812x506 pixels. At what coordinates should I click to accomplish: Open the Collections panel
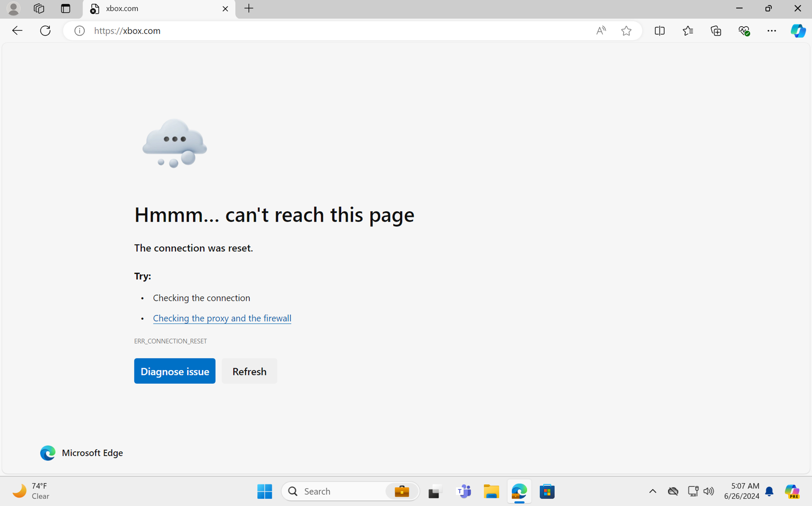pos(715,30)
